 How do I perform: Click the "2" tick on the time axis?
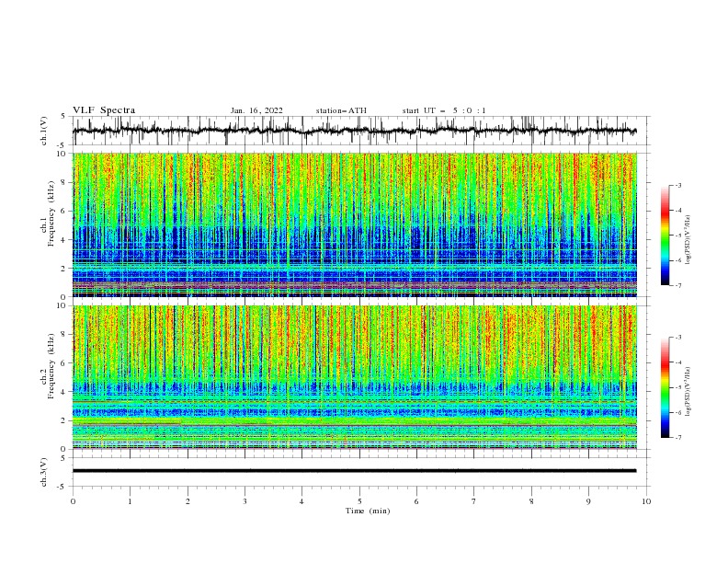(x=188, y=501)
